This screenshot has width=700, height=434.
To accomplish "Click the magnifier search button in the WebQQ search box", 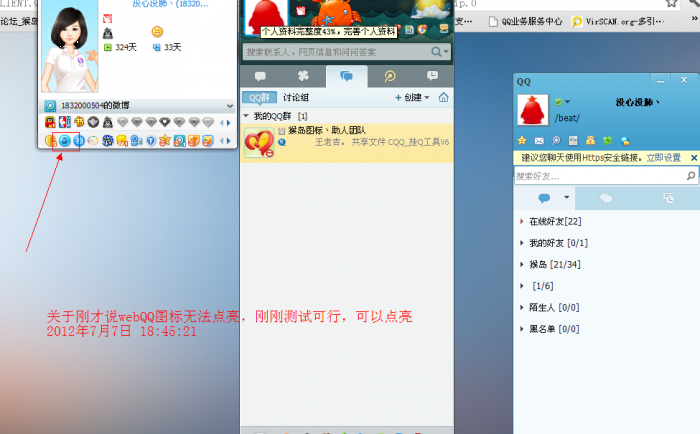I will tap(691, 176).
